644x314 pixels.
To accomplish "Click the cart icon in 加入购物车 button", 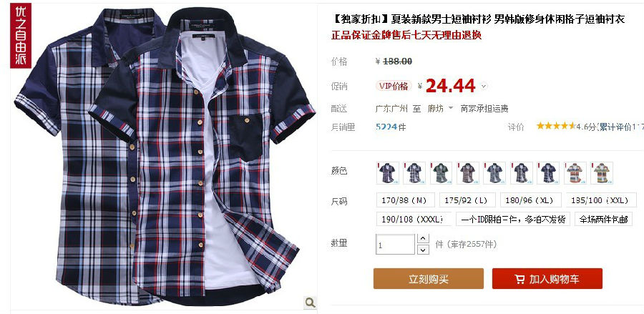I will [x=519, y=280].
